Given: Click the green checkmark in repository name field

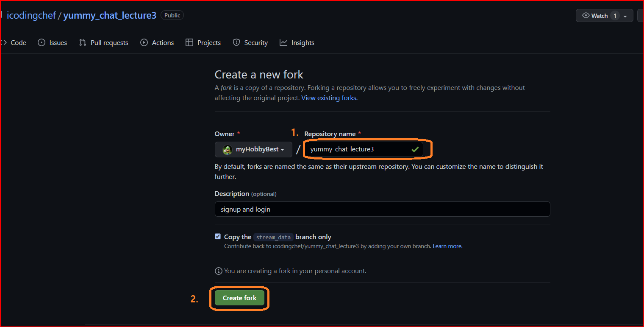Looking at the screenshot, I should [415, 149].
